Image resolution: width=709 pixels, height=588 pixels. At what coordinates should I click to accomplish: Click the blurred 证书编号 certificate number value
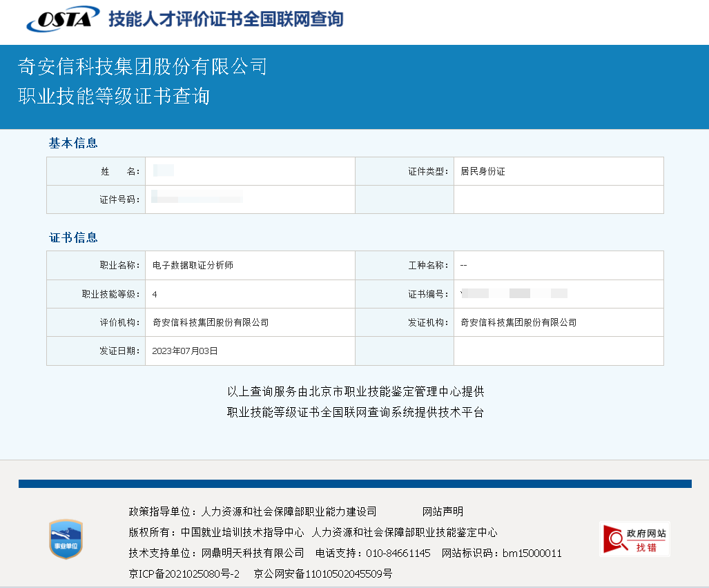[x=514, y=294]
